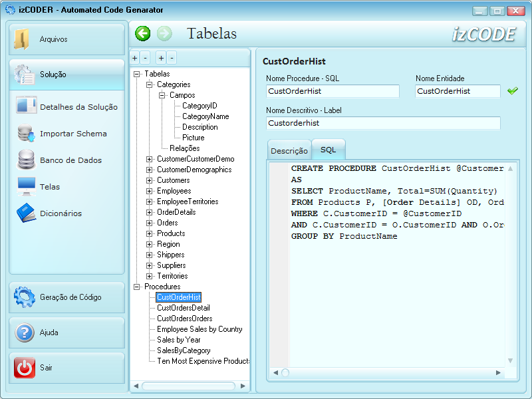Screen dimensions: 532x399
Task: Expand the CustomerDemographics node
Action: point(149,170)
